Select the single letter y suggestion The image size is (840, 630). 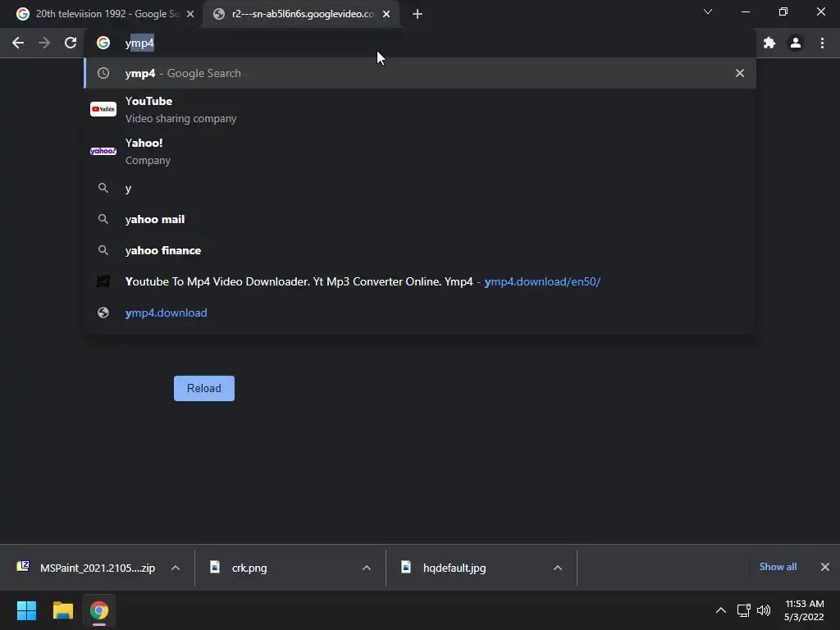coord(421,189)
